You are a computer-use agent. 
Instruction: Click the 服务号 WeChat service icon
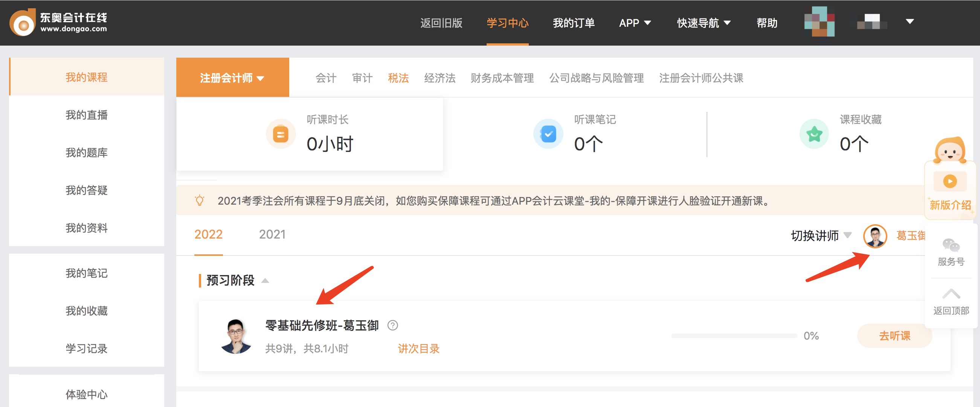click(x=951, y=245)
